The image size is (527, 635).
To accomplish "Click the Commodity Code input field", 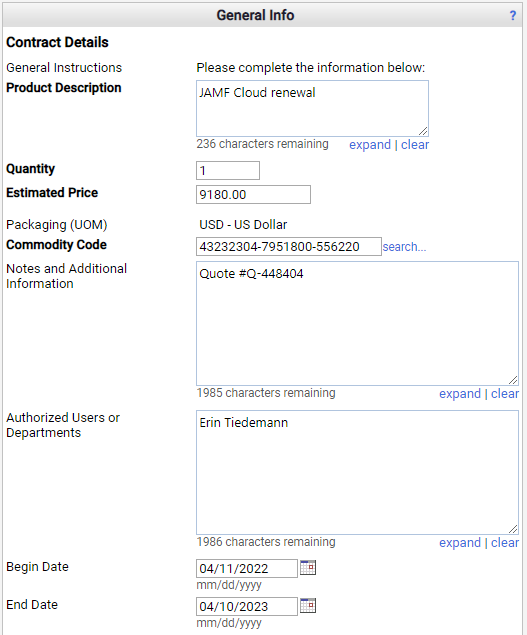I will click(x=289, y=246).
